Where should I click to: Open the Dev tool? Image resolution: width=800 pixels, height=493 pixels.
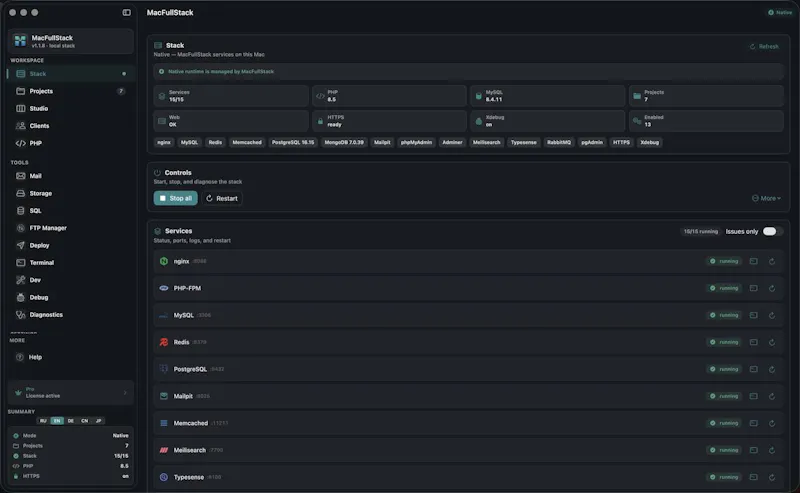(x=70, y=280)
